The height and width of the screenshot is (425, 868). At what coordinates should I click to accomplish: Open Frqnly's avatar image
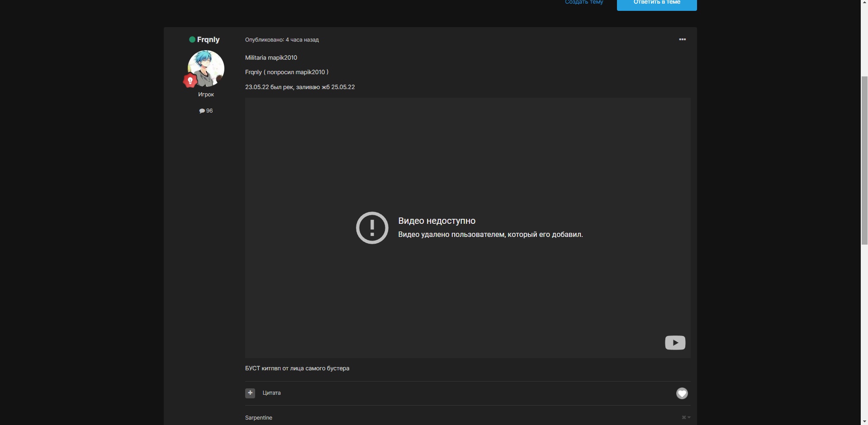[x=206, y=68]
